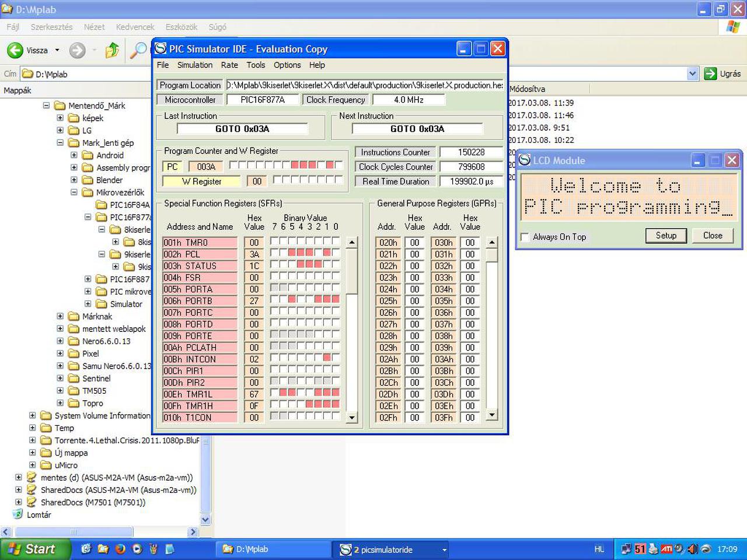Screen dimensions: 747x560
Task: Click the pencil cup quick launch icon
Action: click(153, 549)
